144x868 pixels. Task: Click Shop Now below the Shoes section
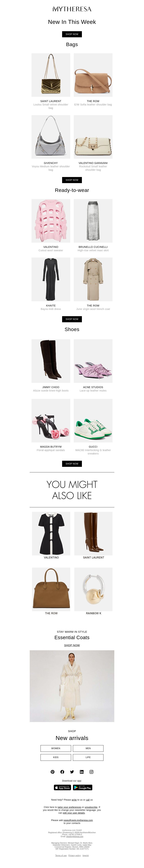pyautogui.click(x=72, y=464)
